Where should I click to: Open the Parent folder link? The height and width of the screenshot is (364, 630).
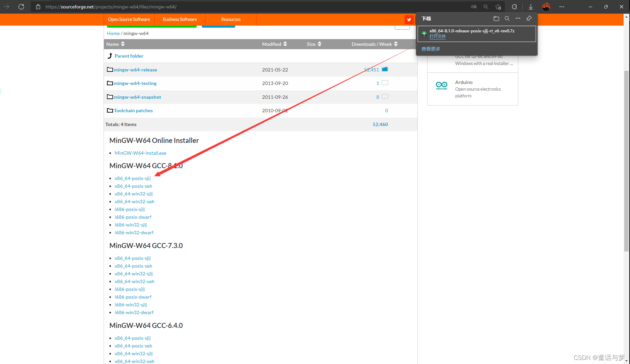[x=129, y=56]
